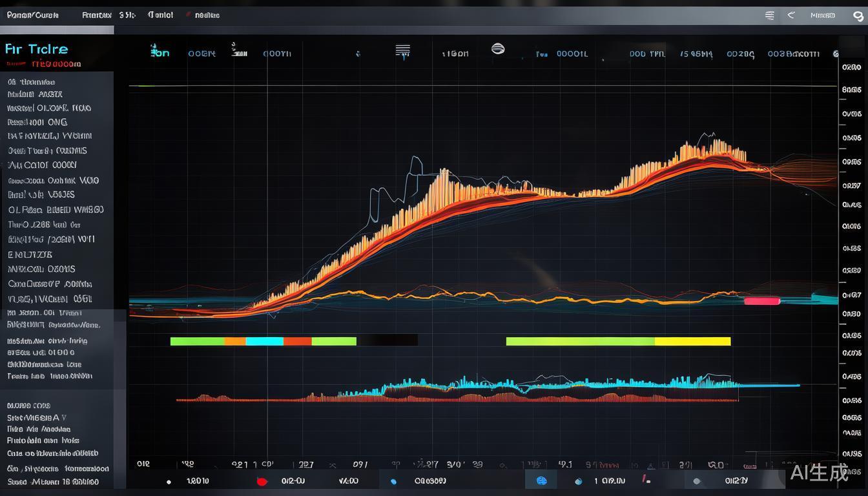Click the horizontal lines drawing tool icon
The height and width of the screenshot is (496, 868).
tap(402, 49)
